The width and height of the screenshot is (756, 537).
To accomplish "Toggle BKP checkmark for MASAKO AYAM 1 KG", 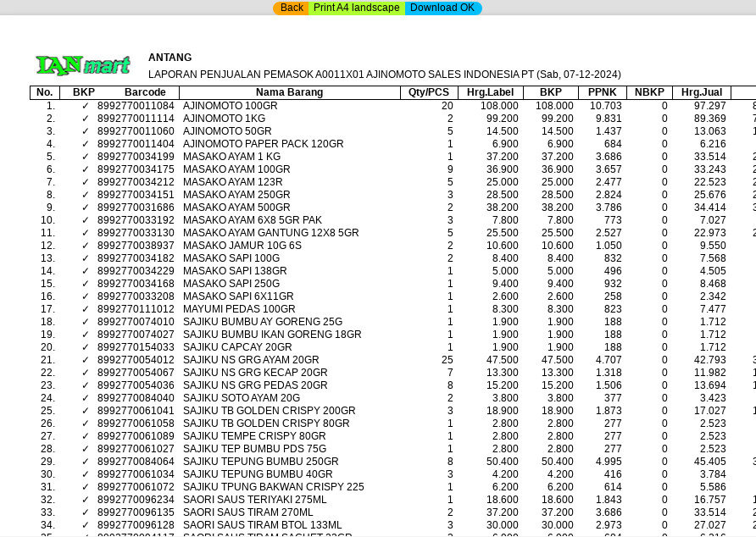I will pos(85,157).
